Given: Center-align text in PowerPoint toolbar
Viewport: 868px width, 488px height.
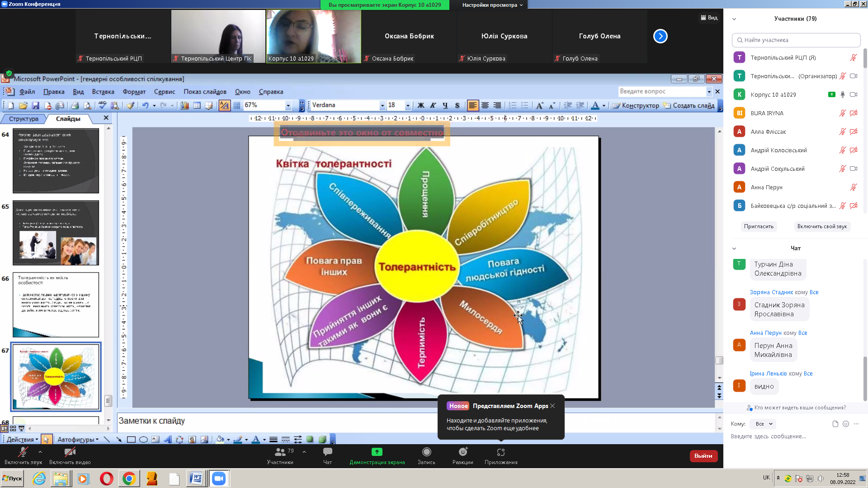Looking at the screenshot, I should tap(485, 105).
